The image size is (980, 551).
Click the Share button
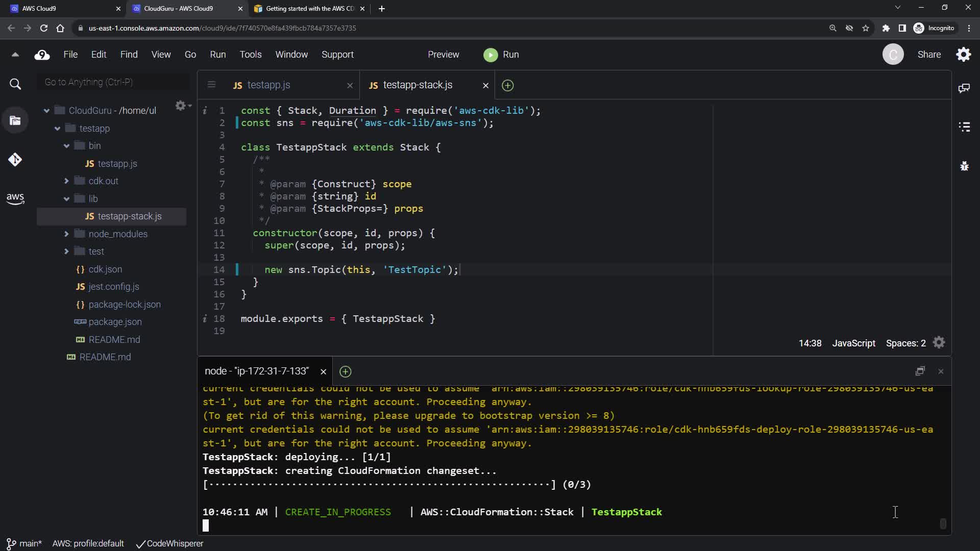[x=928, y=55]
